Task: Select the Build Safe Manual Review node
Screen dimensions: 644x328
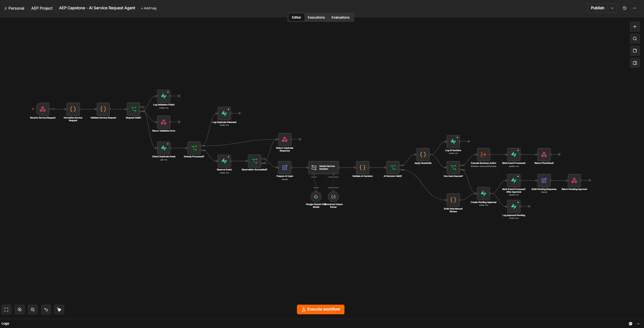Action: pos(453,200)
